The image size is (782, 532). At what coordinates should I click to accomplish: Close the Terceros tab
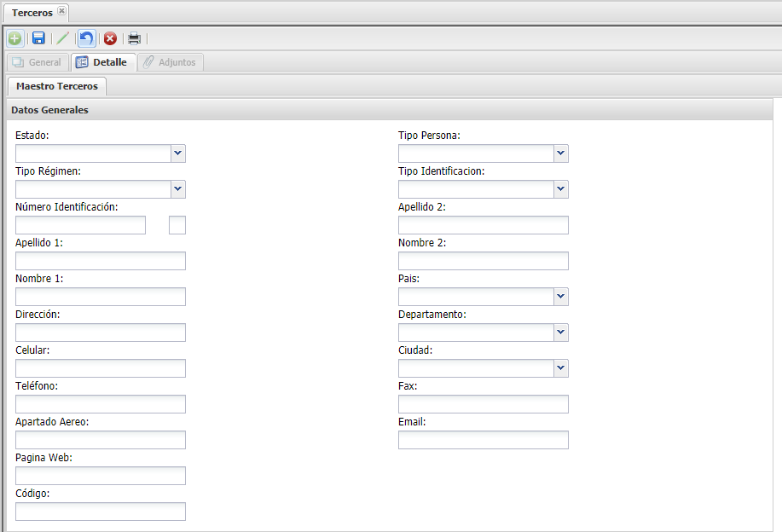point(61,12)
